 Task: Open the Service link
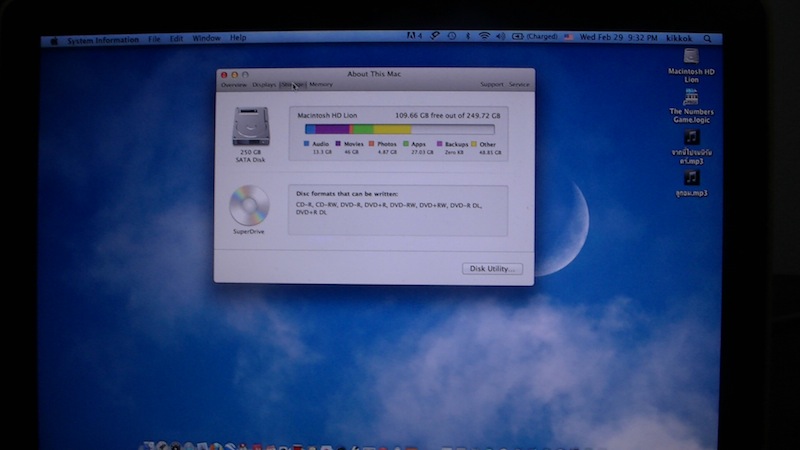click(519, 84)
